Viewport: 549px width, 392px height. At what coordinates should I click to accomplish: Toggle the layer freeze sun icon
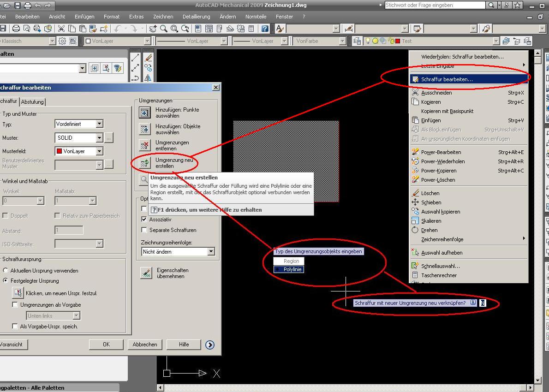pyautogui.click(x=375, y=41)
